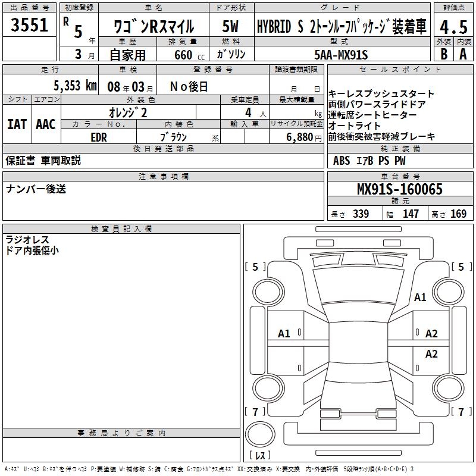Click the mileage value 5,353 km
This screenshot has height=476, width=476.
[75, 86]
